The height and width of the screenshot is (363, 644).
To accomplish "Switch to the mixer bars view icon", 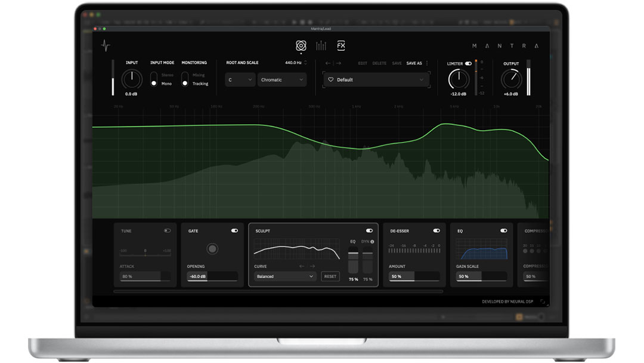I will click(x=321, y=45).
